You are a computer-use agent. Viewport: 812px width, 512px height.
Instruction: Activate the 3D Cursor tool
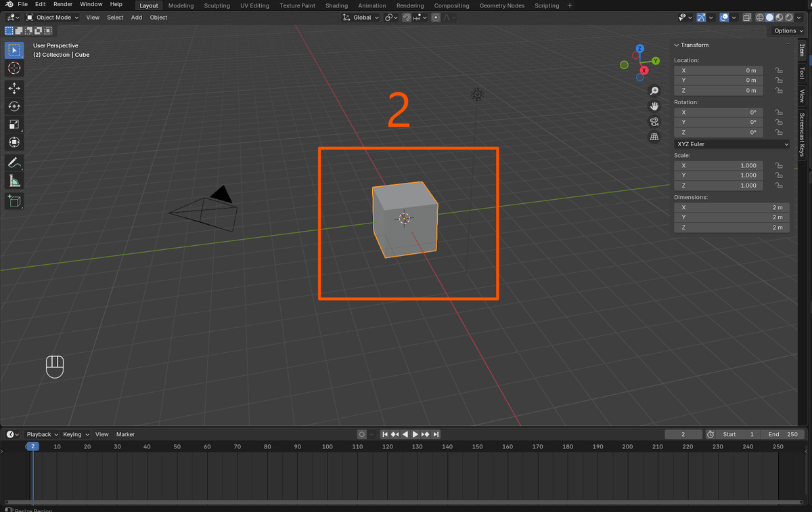[x=14, y=68]
